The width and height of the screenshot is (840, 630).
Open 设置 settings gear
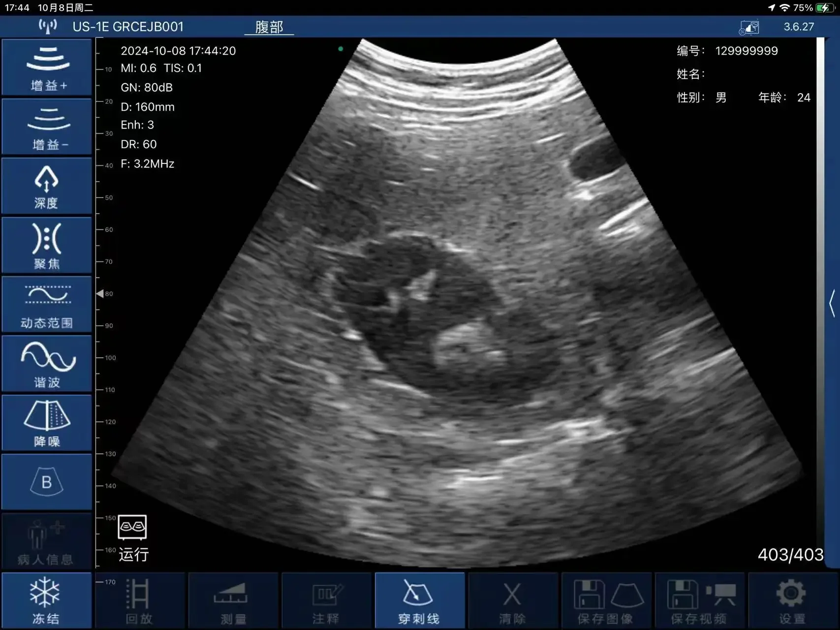[793, 601]
